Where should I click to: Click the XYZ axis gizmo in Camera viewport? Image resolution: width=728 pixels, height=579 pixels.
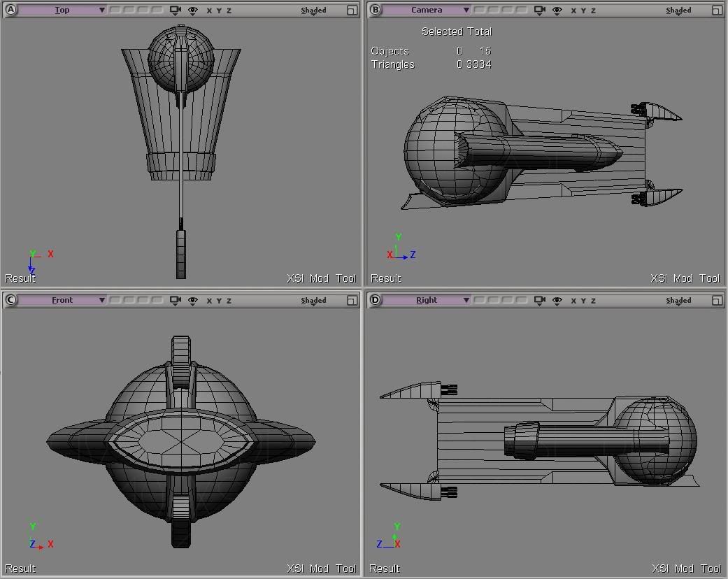click(x=401, y=248)
